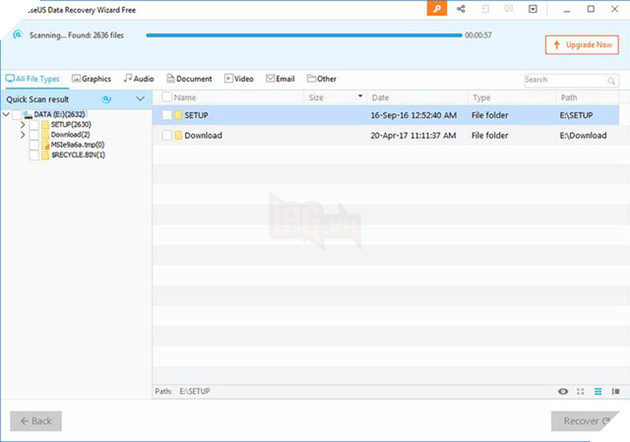Sort by the Date column header
The height and width of the screenshot is (442, 630).
click(380, 98)
